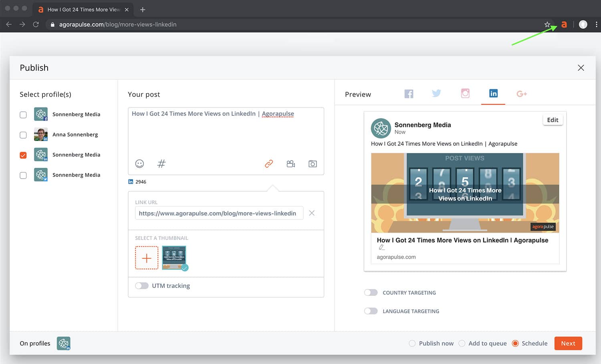This screenshot has height=364, width=601.
Task: Enable UTM tracking toggle
Action: click(142, 286)
